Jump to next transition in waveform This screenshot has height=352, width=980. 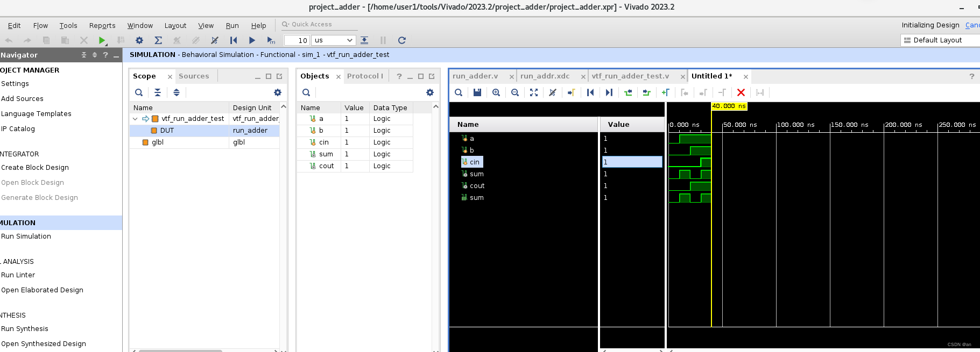click(647, 92)
